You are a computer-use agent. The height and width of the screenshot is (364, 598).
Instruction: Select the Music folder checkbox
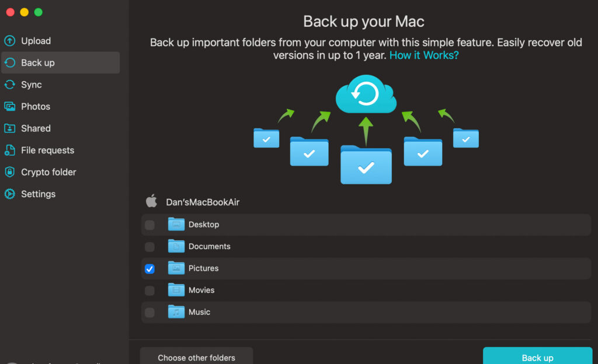pyautogui.click(x=149, y=312)
